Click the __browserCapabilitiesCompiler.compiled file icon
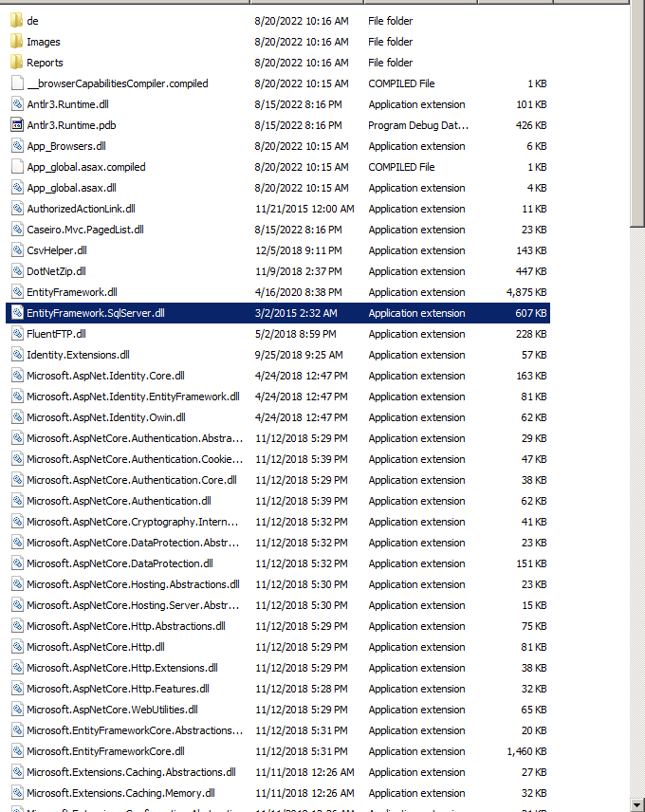The height and width of the screenshot is (812, 645). [x=17, y=83]
